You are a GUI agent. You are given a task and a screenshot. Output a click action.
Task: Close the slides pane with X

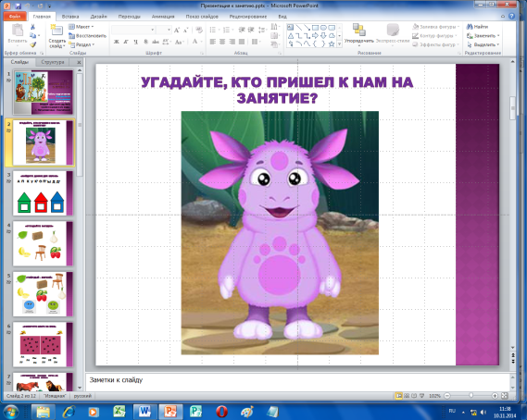pyautogui.click(x=79, y=62)
